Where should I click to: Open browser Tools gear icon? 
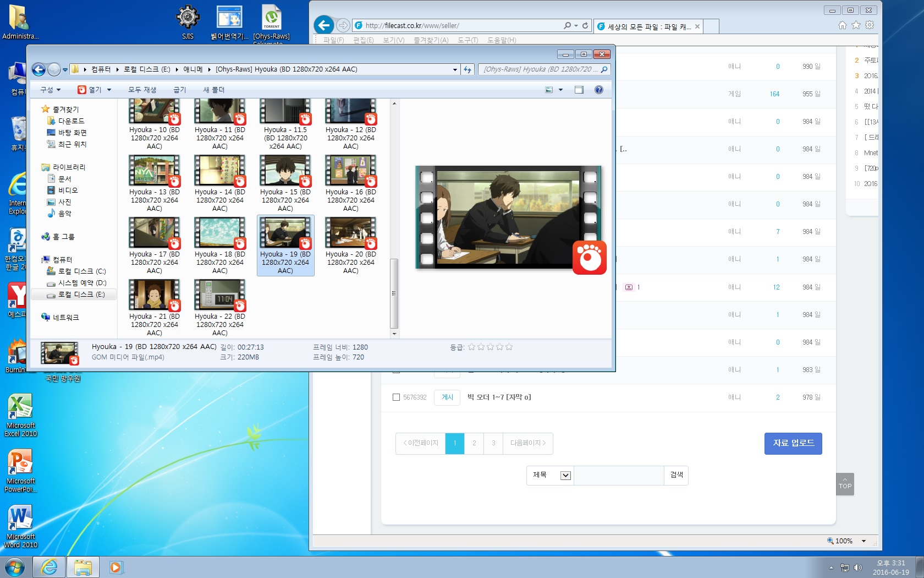(x=870, y=25)
